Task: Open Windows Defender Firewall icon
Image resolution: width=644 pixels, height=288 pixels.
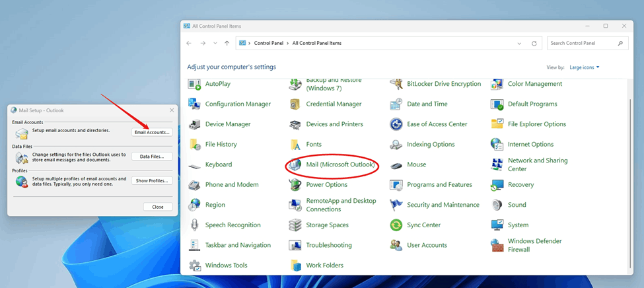Action: click(497, 245)
